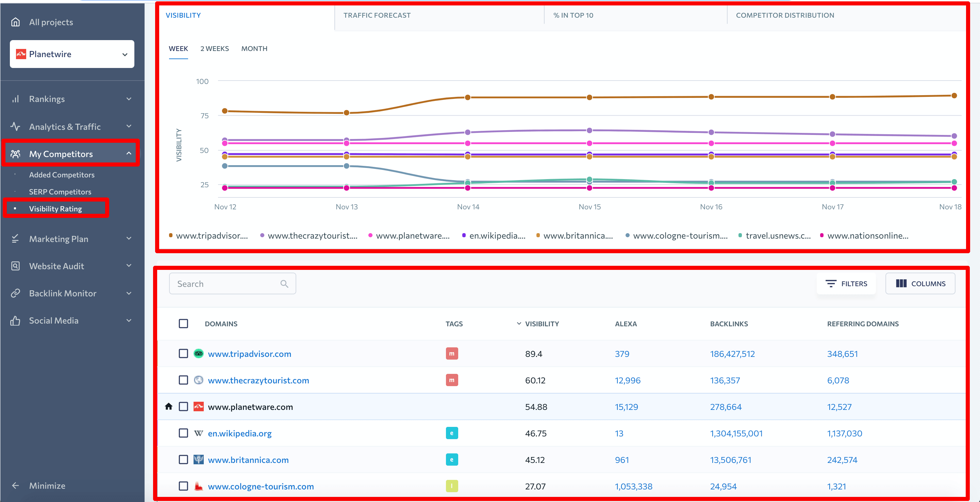Screen dimensions: 980x502
Task: Check the www.cologne-tourism.com row checkbox
Action: click(x=183, y=486)
